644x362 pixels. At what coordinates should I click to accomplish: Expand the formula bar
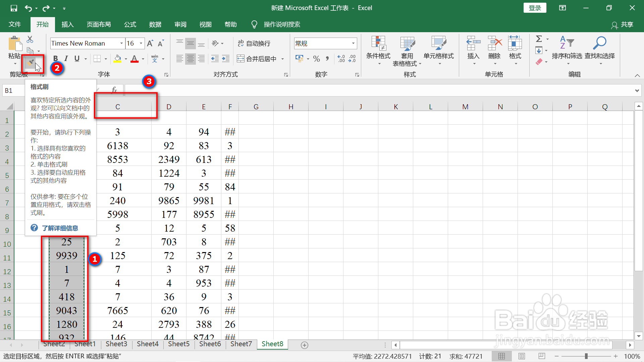pyautogui.click(x=637, y=90)
